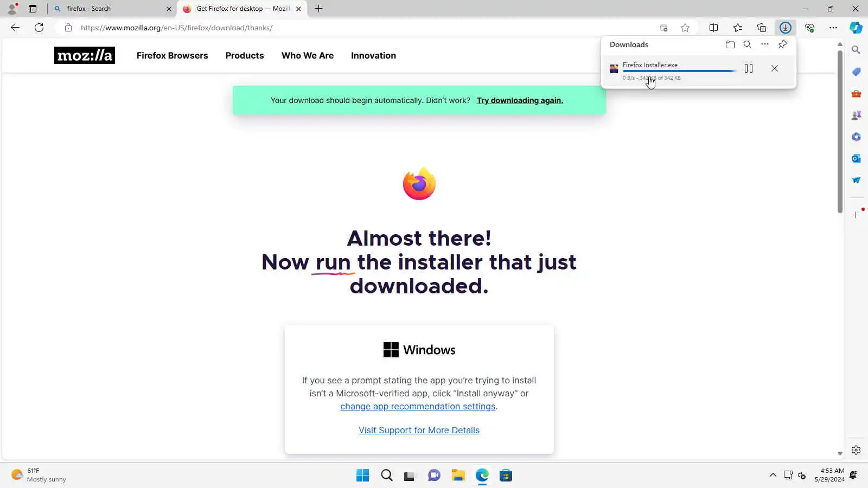The width and height of the screenshot is (868, 488).
Task: Open weather widget Mostly sunny
Action: click(39, 475)
